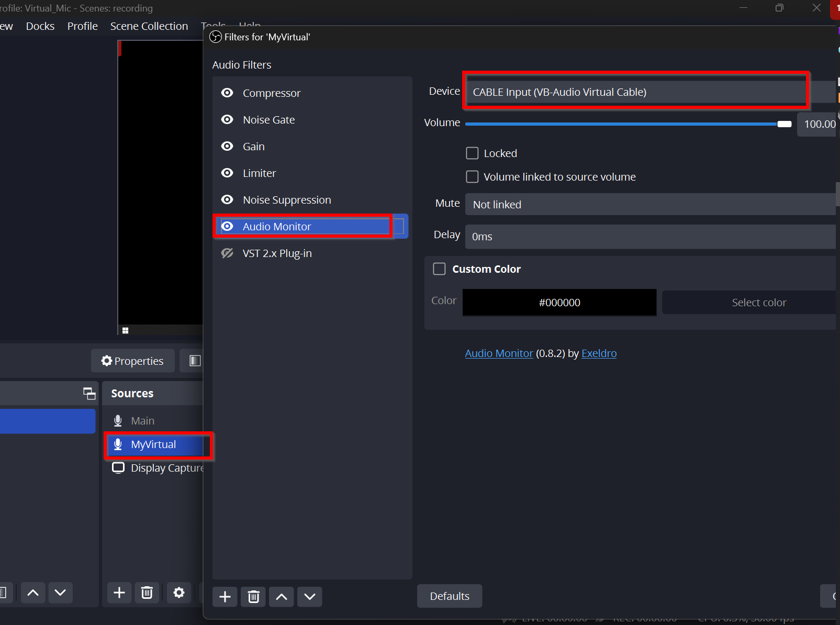Click the OBS logo in Filters title bar
This screenshot has height=625, width=840.
216,37
